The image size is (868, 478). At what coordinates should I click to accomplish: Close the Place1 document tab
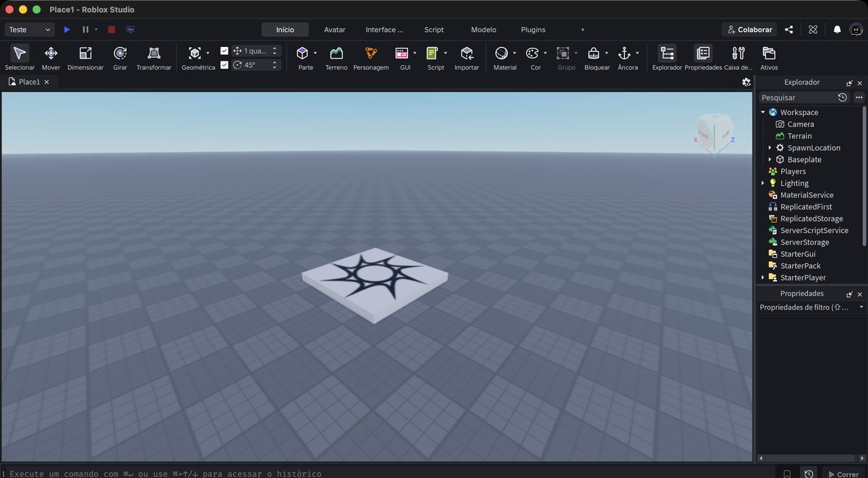pos(47,82)
